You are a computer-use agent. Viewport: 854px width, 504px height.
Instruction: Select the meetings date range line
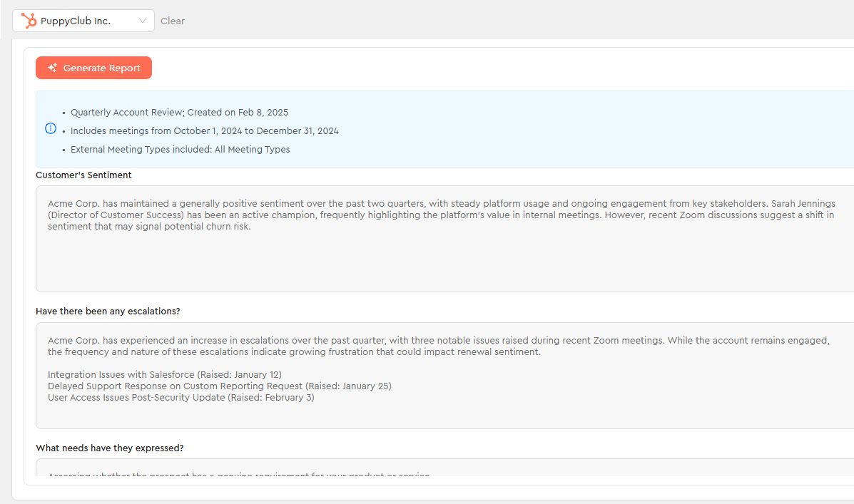point(204,130)
